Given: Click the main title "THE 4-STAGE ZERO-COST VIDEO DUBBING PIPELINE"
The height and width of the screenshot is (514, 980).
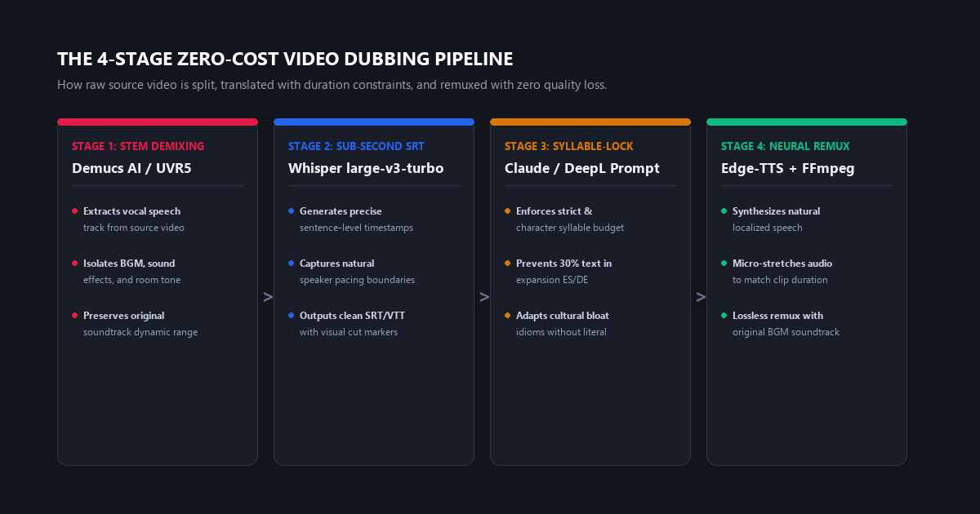Looking at the screenshot, I should point(285,60).
